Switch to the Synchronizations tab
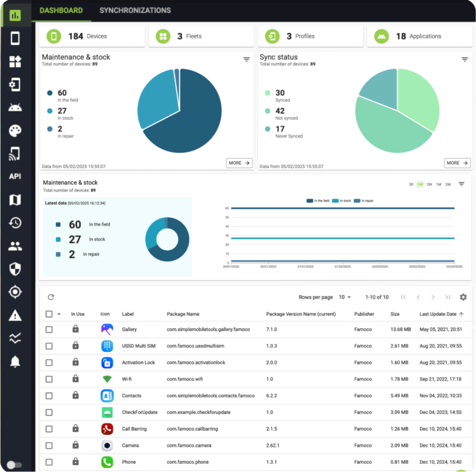This screenshot has width=476, height=472. point(135,10)
